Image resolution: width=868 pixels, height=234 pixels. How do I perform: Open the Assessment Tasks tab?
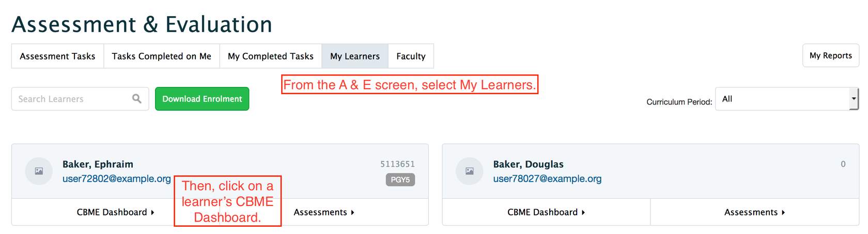coord(57,56)
